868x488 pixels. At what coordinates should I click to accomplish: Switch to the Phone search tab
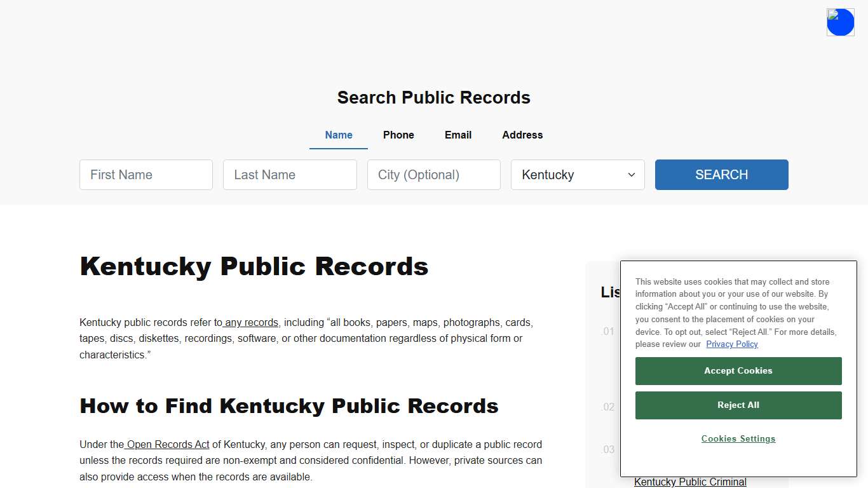[x=398, y=135]
